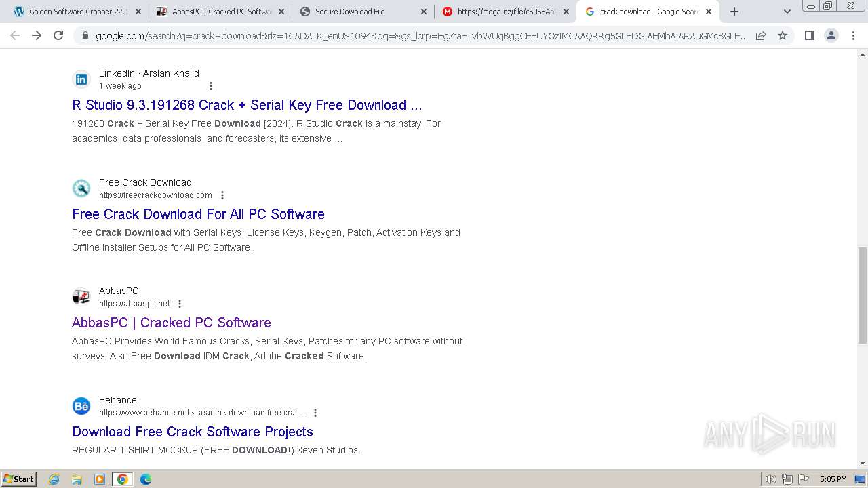Viewport: 868px width, 488px height.
Task: Open the volume tray icon
Action: click(771, 479)
